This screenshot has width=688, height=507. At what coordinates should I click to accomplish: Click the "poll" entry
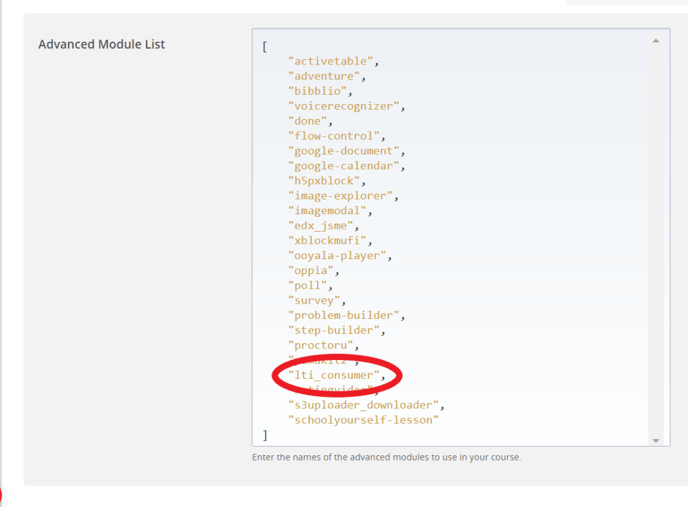[x=308, y=285]
